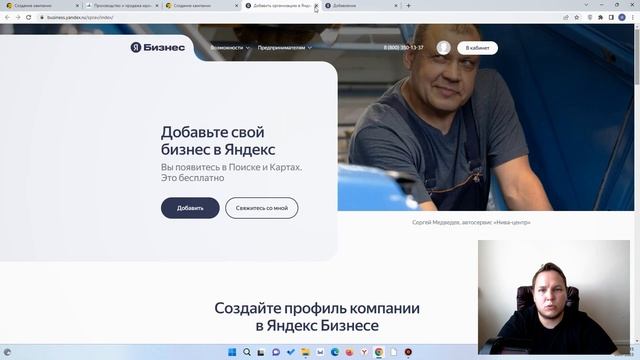This screenshot has width=640, height=360.
Task: Open the white document app on the taskbar
Action: (393, 352)
